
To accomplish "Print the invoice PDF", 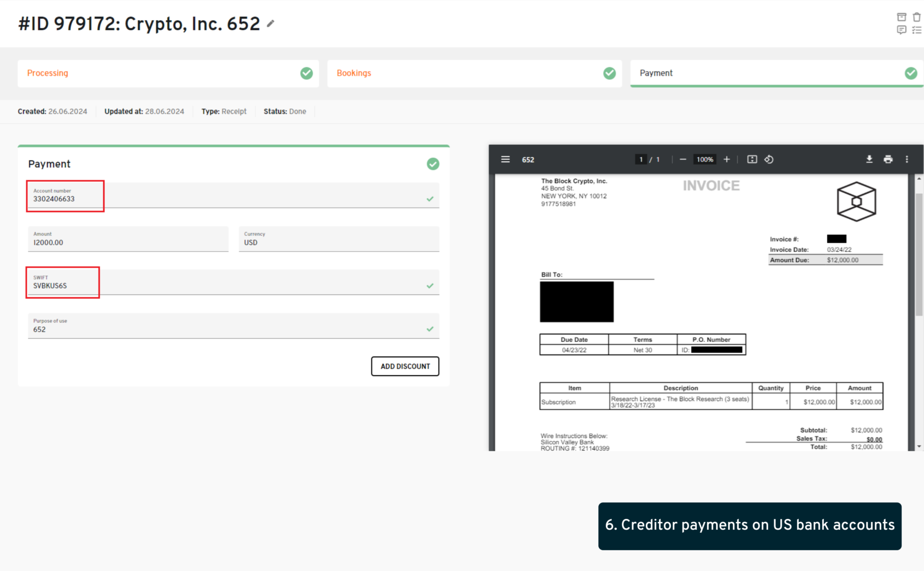I will coord(888,159).
